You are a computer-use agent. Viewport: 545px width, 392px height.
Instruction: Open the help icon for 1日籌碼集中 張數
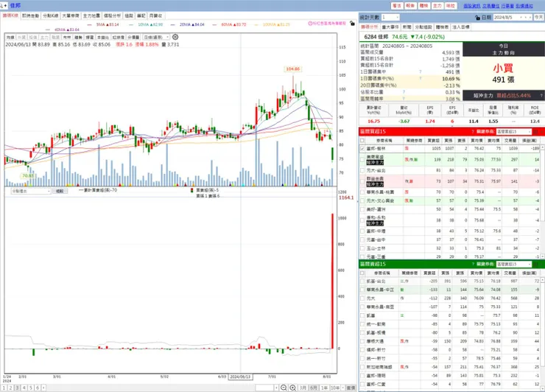(421, 72)
